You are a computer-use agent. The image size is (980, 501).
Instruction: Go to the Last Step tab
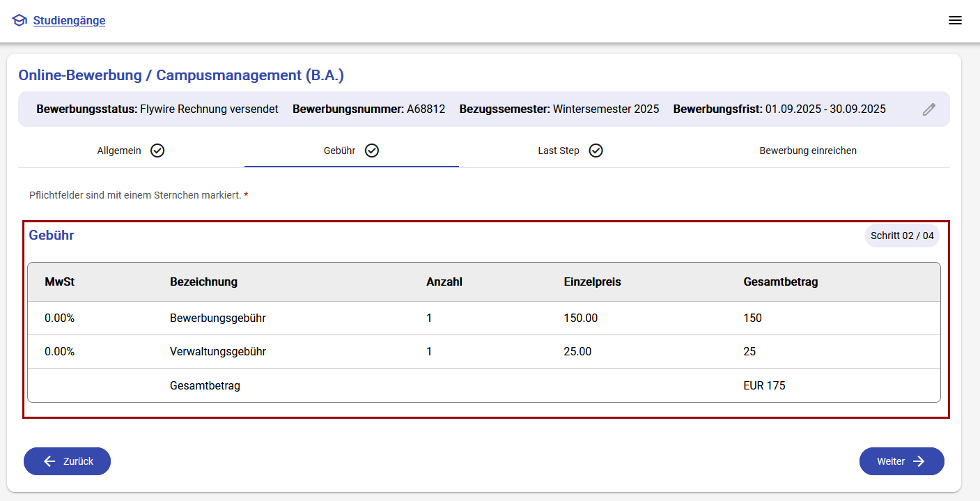(x=570, y=151)
